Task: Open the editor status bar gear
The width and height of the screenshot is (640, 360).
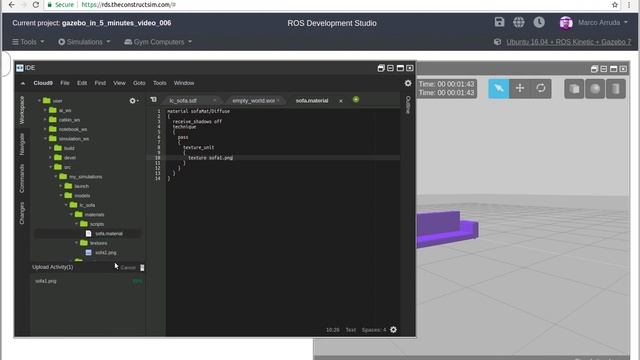Action: (x=393, y=329)
